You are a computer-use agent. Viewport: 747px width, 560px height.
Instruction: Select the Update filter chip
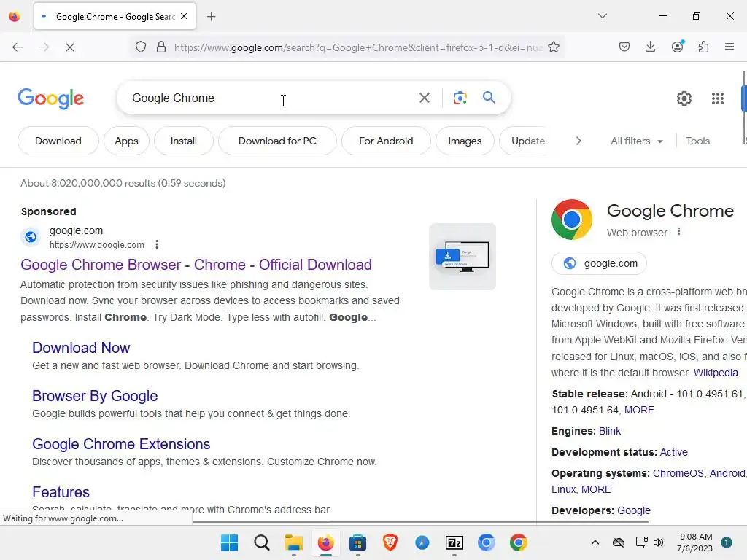pos(528,141)
